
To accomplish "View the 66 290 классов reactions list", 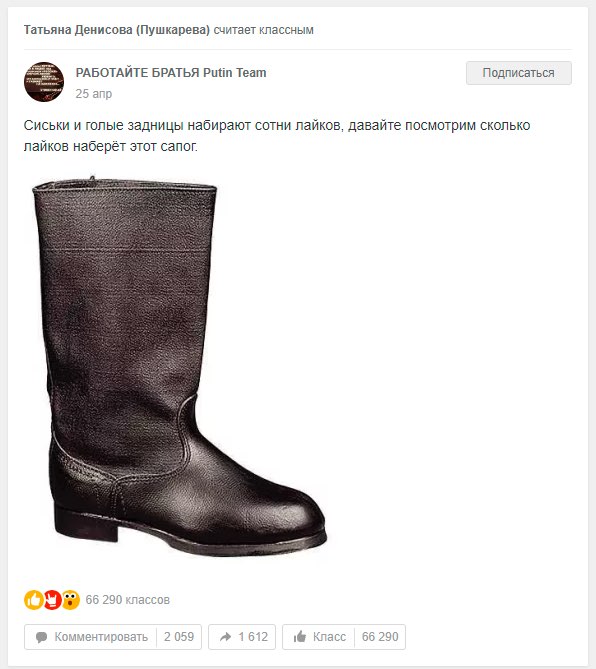I will [x=128, y=600].
